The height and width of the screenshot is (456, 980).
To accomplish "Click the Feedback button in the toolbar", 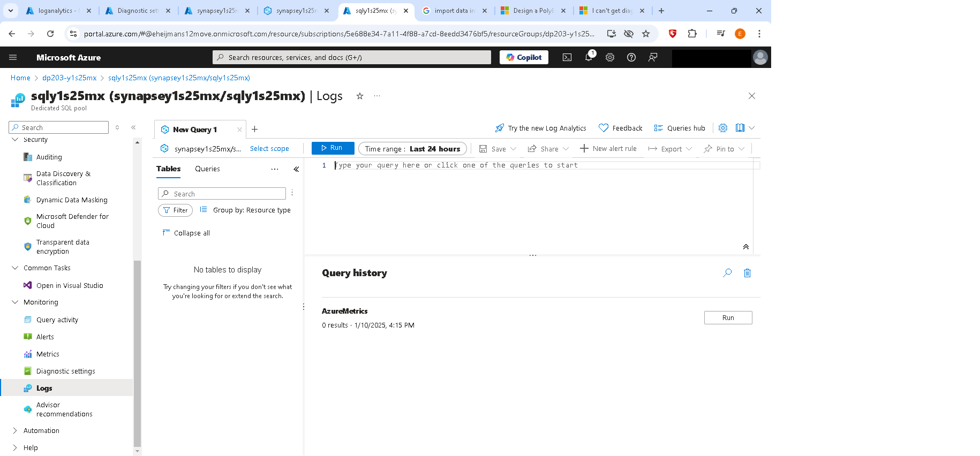I will (x=621, y=128).
